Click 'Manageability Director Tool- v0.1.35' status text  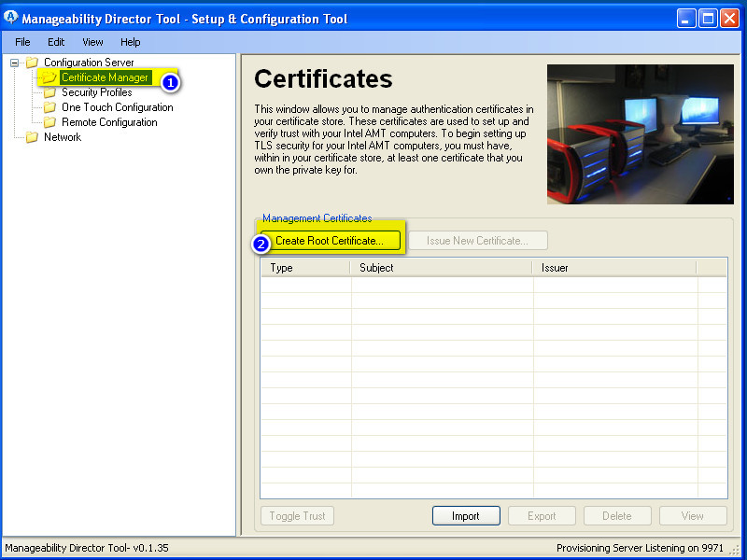pyautogui.click(x=87, y=548)
